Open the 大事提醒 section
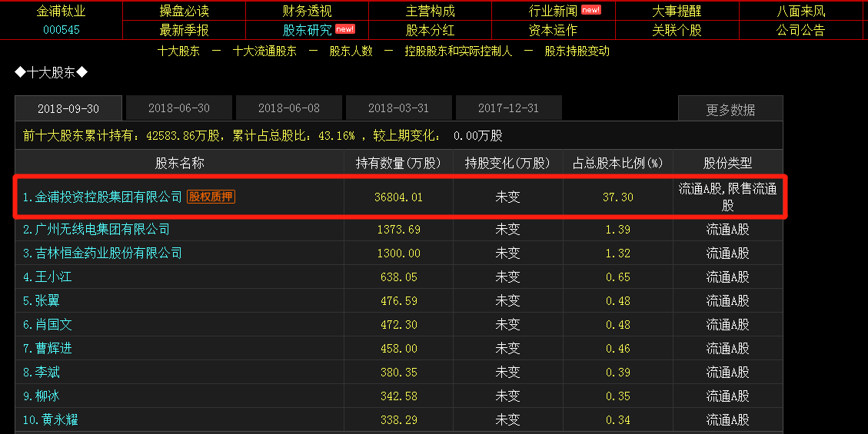The image size is (868, 434). click(677, 11)
